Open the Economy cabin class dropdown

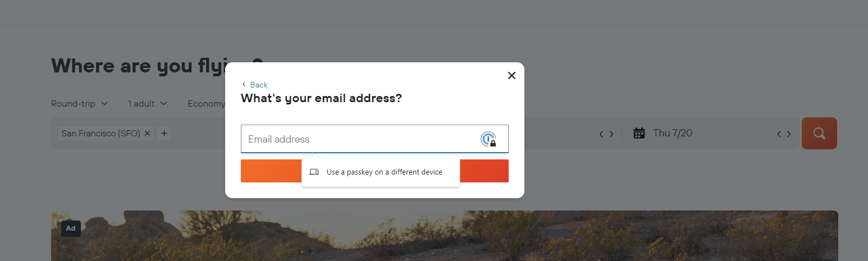pyautogui.click(x=205, y=104)
